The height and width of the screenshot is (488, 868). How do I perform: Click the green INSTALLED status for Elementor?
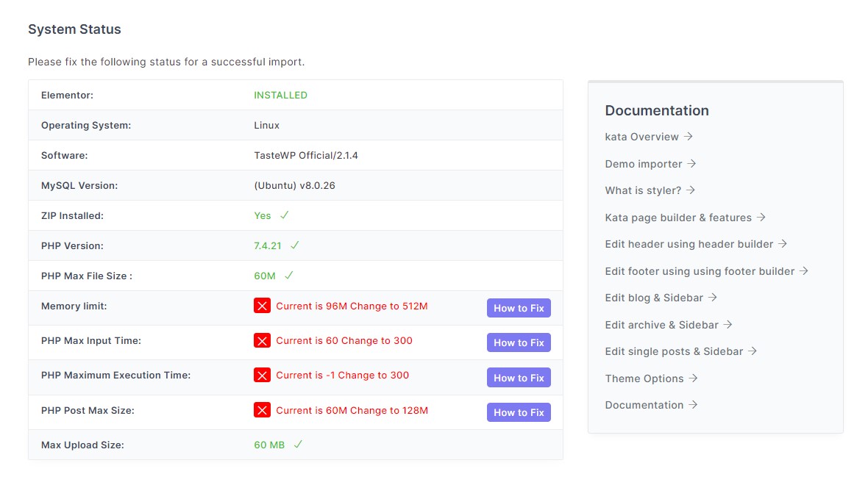tap(280, 95)
